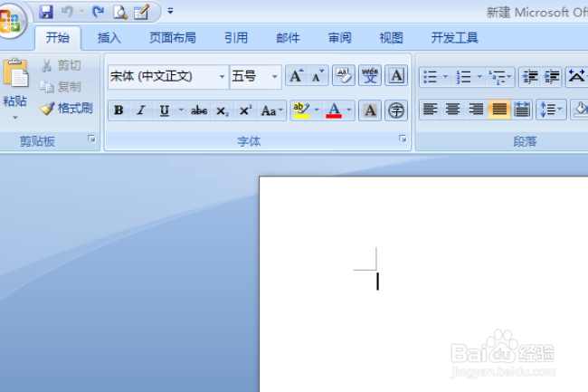Expand the font size dropdown arrow
This screenshot has width=588, height=392.
[x=275, y=77]
